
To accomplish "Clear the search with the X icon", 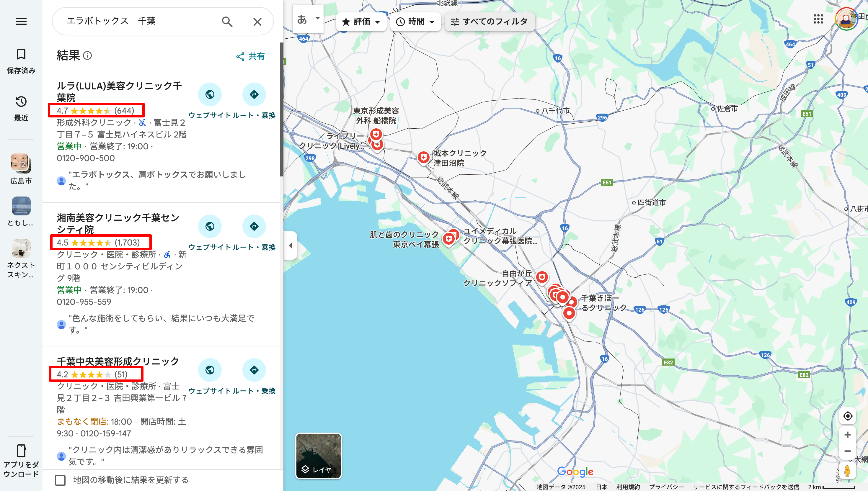I will click(x=257, y=22).
